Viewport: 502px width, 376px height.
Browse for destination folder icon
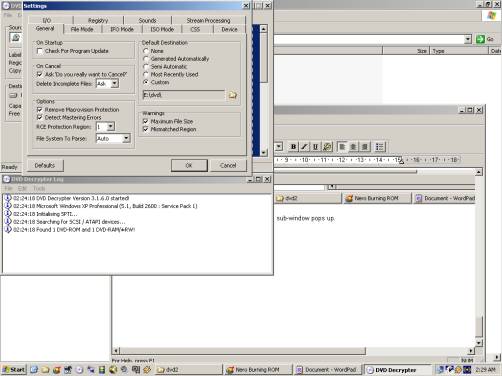coord(232,95)
